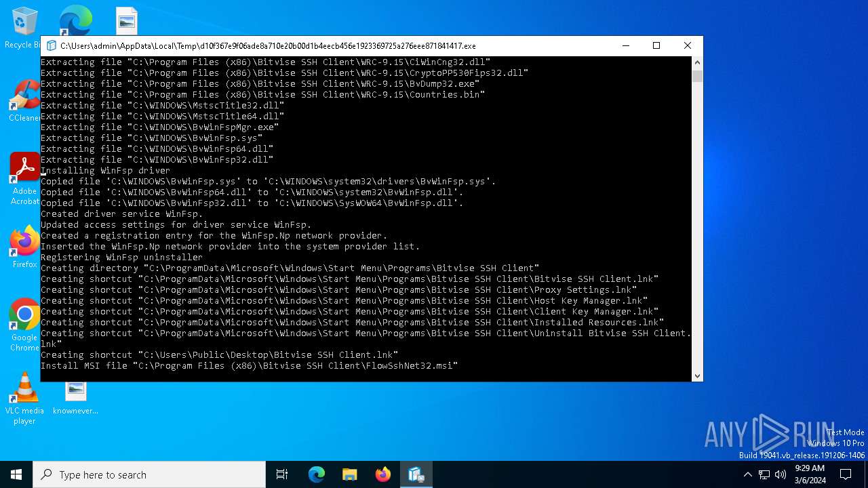Open the volume control tray icon
868x488 pixels.
[781, 474]
